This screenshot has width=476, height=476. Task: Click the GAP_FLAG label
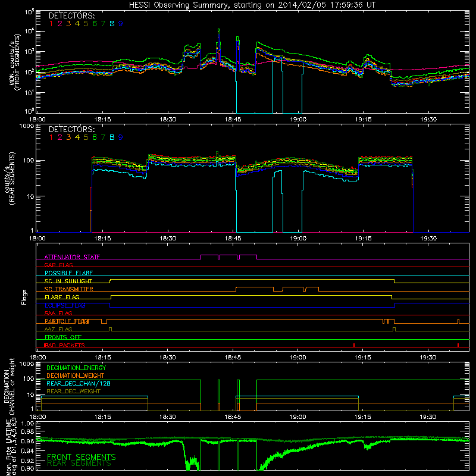pos(58,265)
